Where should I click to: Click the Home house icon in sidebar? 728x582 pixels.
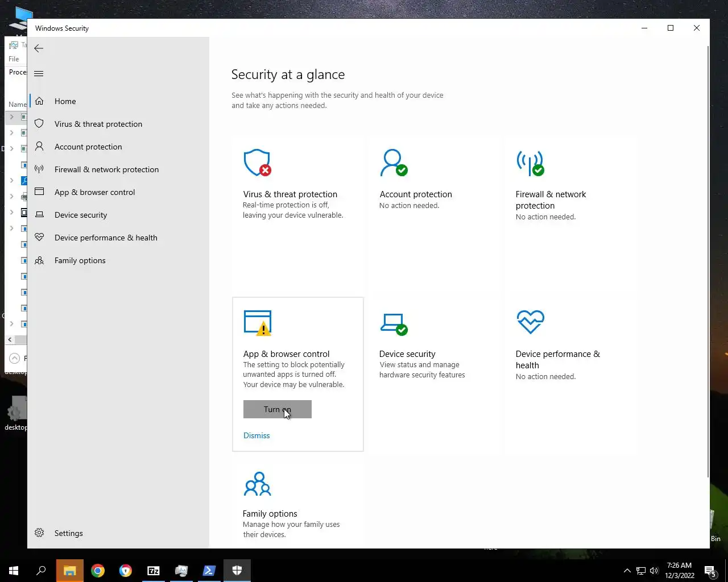coord(39,101)
